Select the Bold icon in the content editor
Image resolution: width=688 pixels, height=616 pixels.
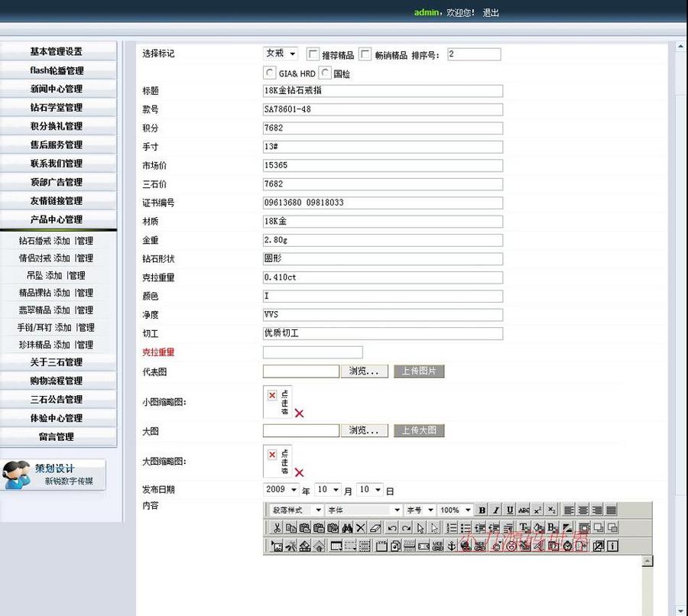pyautogui.click(x=482, y=510)
